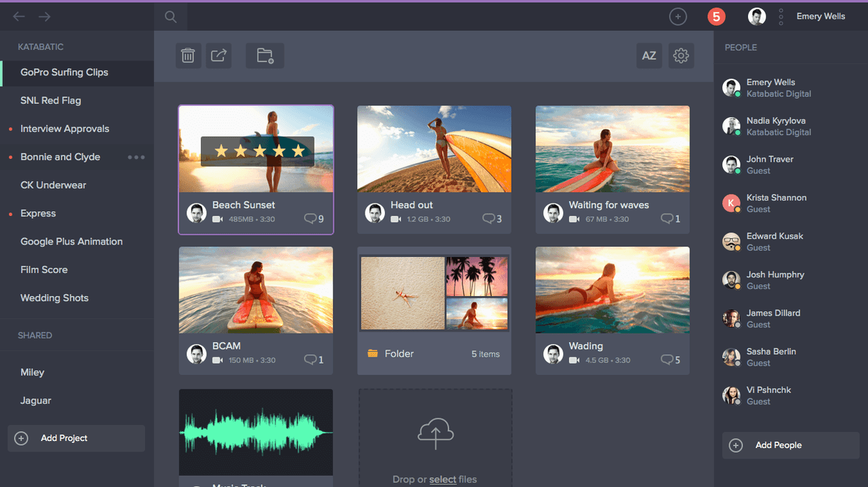This screenshot has height=487, width=868.
Task: Click the Emery Wells profile avatar in top bar
Action: 756,17
